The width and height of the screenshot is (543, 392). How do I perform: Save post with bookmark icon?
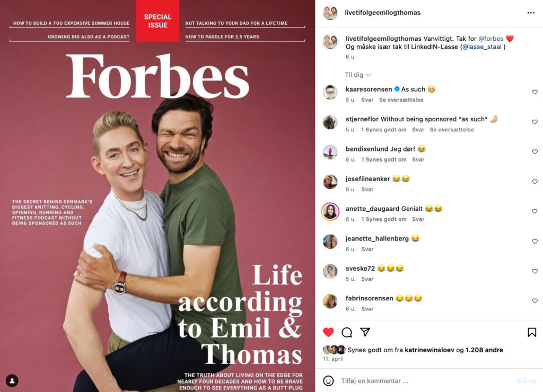tap(532, 332)
